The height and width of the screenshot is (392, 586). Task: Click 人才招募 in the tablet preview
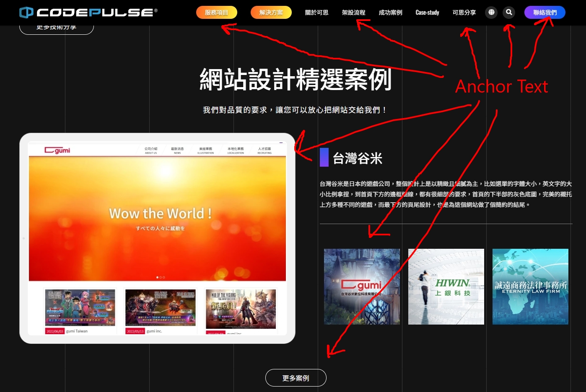(x=264, y=150)
